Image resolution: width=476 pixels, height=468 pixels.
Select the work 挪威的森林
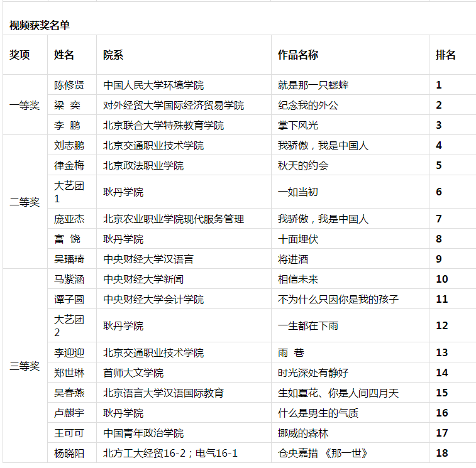click(303, 433)
